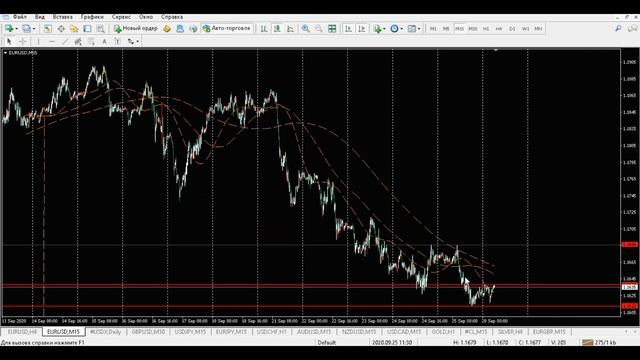
Task: Click the blue cloud hosting icon beside MetaEditor
Action: 180,29
